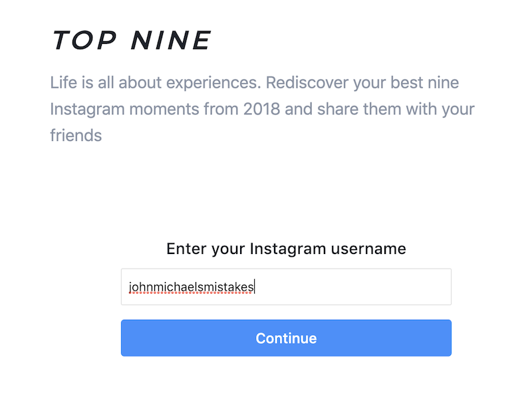Click the word TOP in the logo

click(84, 41)
